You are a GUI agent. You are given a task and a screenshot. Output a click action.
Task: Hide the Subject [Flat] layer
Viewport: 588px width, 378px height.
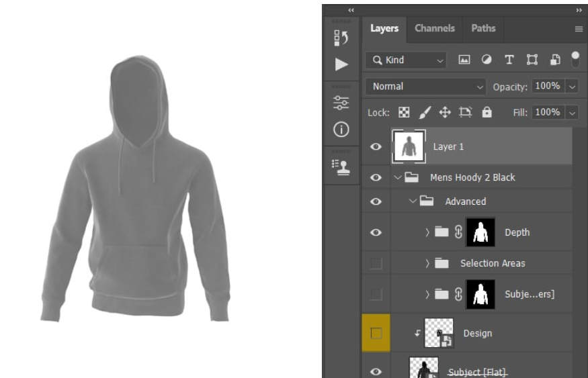pyautogui.click(x=376, y=371)
